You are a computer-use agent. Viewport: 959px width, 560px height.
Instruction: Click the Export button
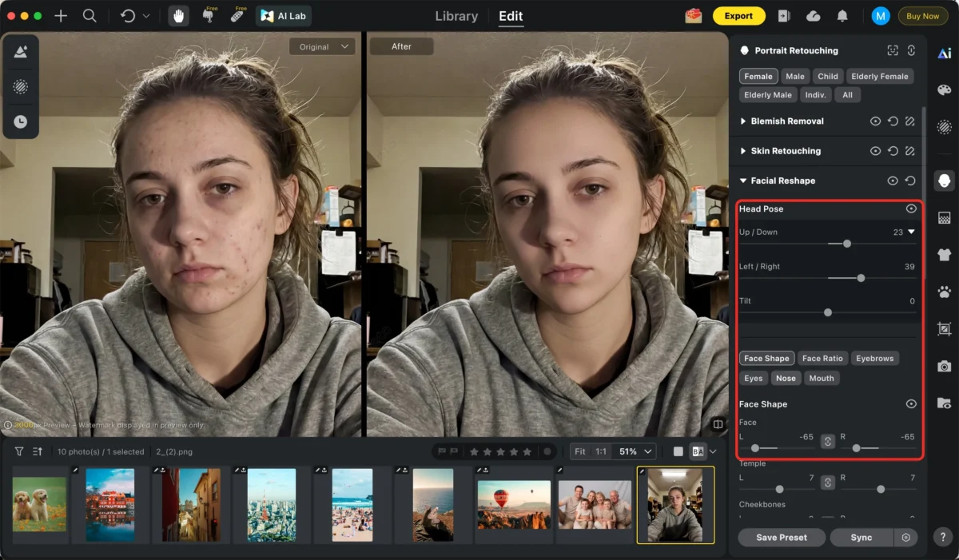coord(739,15)
